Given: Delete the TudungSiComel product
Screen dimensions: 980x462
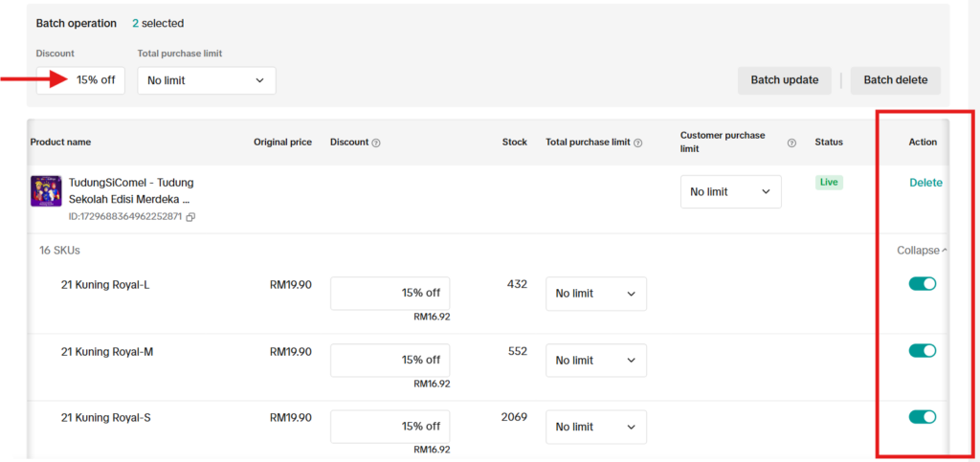Looking at the screenshot, I should (x=925, y=183).
